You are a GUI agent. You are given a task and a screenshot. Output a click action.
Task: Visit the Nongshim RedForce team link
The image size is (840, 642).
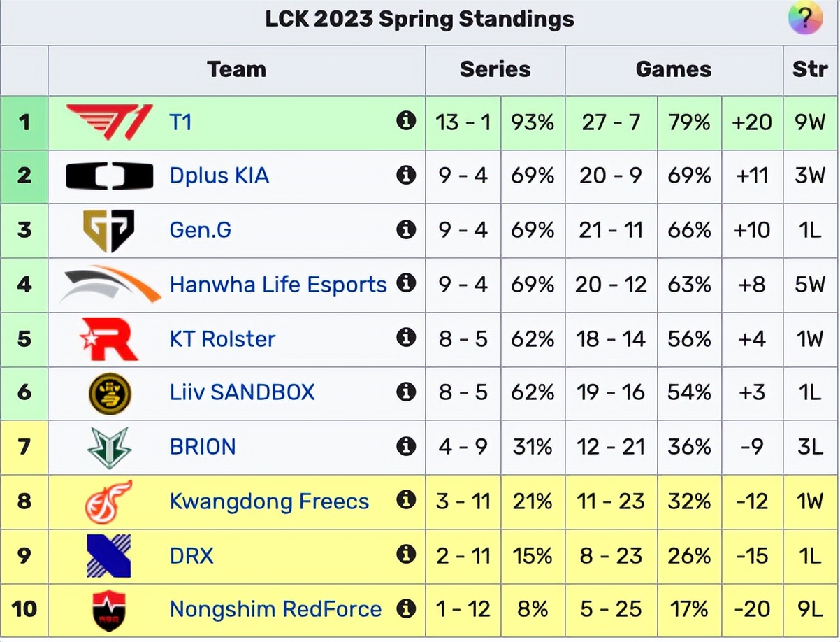275,610
